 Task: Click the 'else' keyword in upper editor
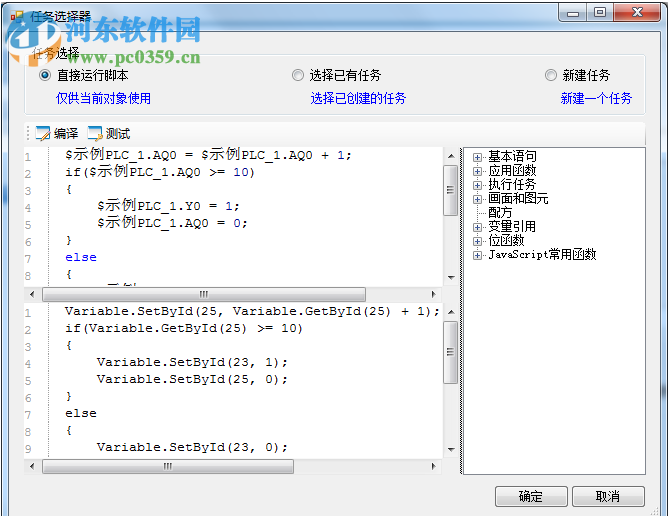tap(81, 257)
